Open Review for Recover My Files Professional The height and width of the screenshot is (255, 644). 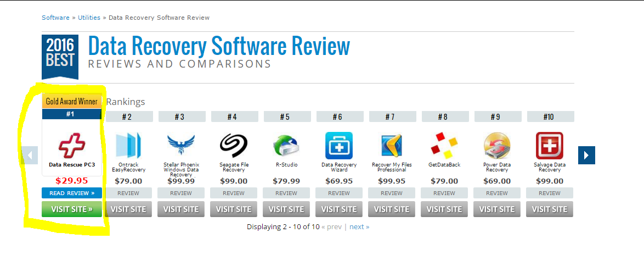click(x=392, y=193)
